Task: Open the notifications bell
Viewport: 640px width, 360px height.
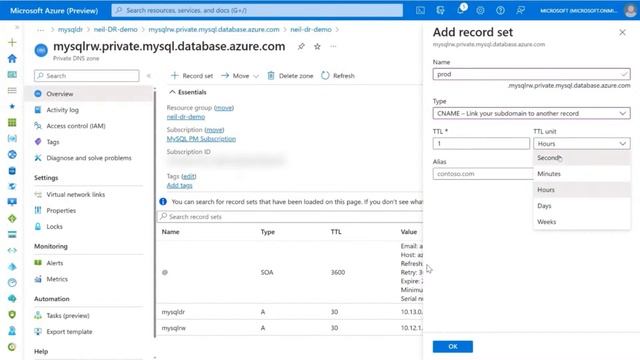Action: point(460,10)
